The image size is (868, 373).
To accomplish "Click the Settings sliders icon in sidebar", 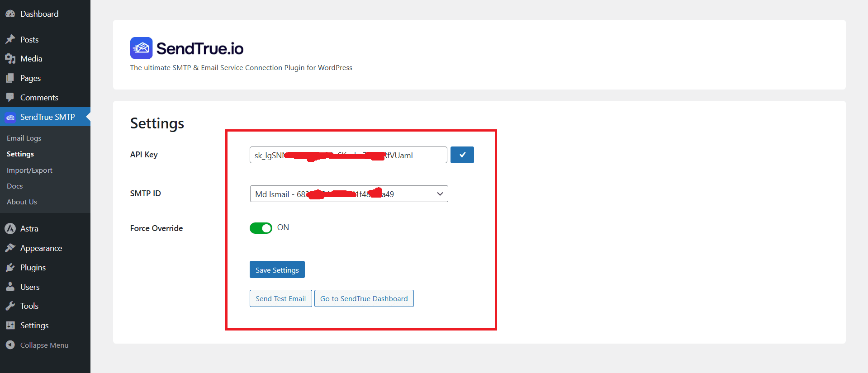I will [x=10, y=326].
